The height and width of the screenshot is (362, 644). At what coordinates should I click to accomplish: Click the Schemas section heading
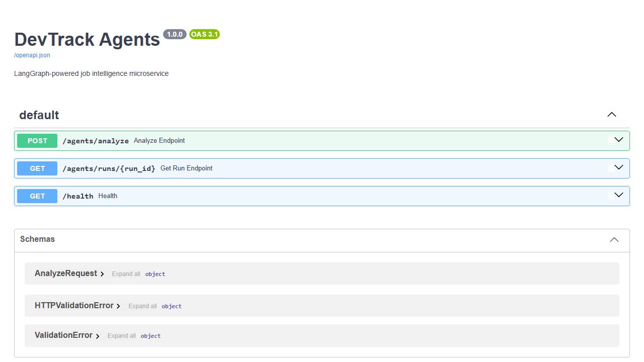tap(37, 239)
